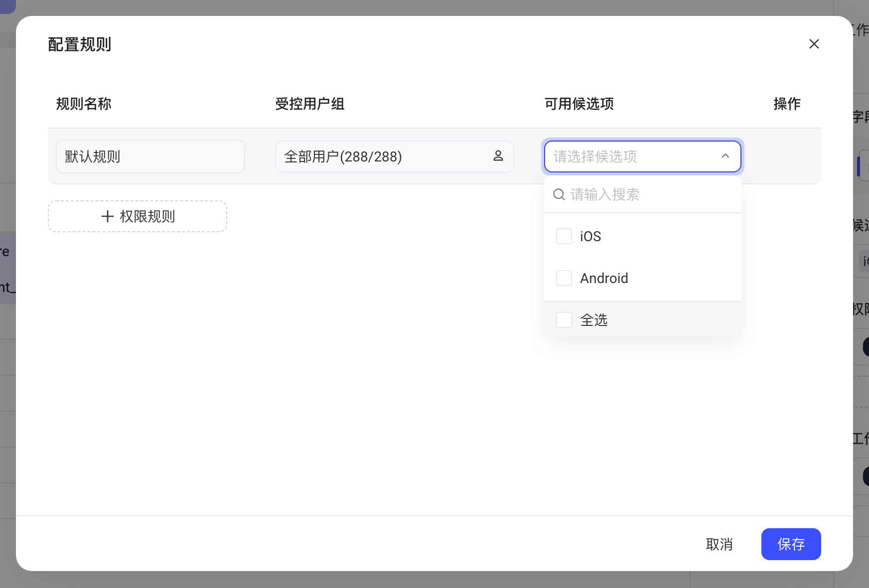Select the 全选 option label
The image size is (869, 588).
coord(594,320)
